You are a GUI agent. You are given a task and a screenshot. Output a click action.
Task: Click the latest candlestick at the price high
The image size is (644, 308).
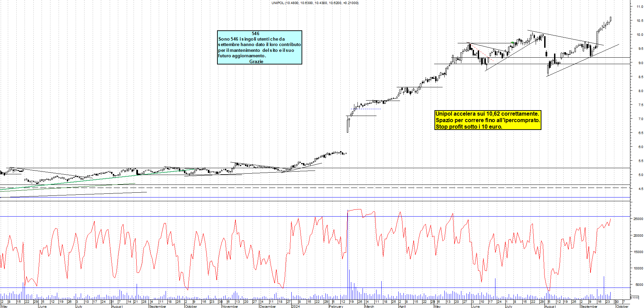pos(611,19)
